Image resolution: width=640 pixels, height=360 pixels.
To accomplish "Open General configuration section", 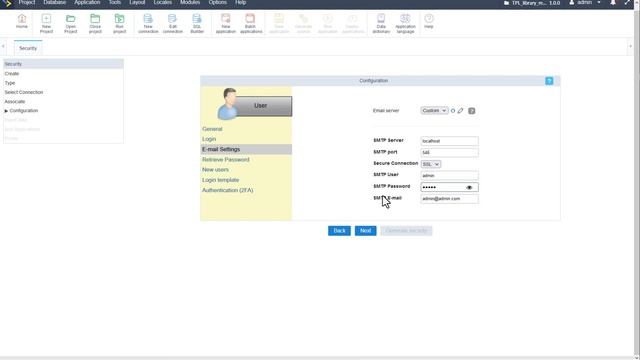I will click(x=212, y=129).
